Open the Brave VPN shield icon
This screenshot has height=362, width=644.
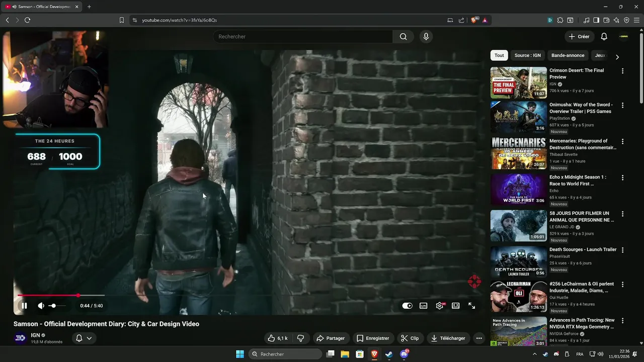coord(626,20)
